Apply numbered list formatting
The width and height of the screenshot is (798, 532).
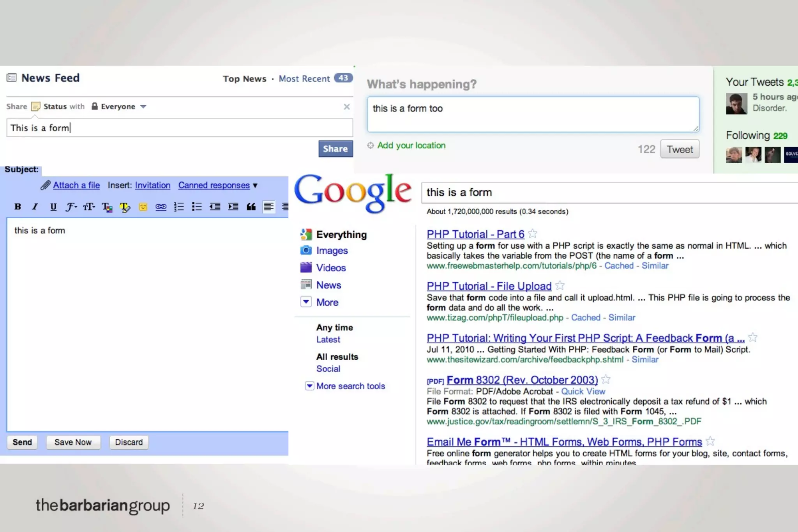[179, 207]
